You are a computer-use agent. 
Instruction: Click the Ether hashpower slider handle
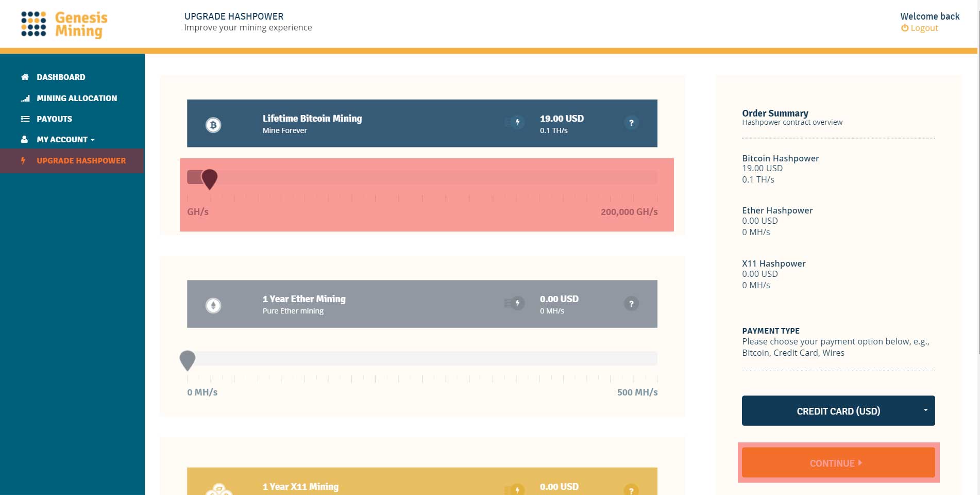[188, 360]
